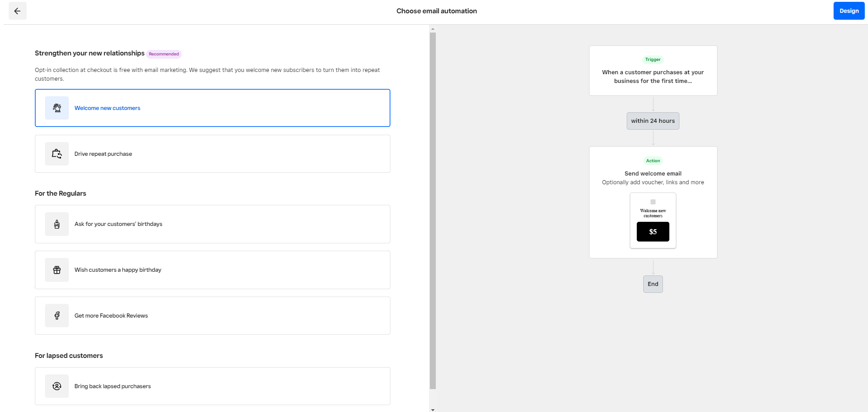868x412 pixels.
Task: Choose Welcome new customers automation
Action: click(107, 108)
